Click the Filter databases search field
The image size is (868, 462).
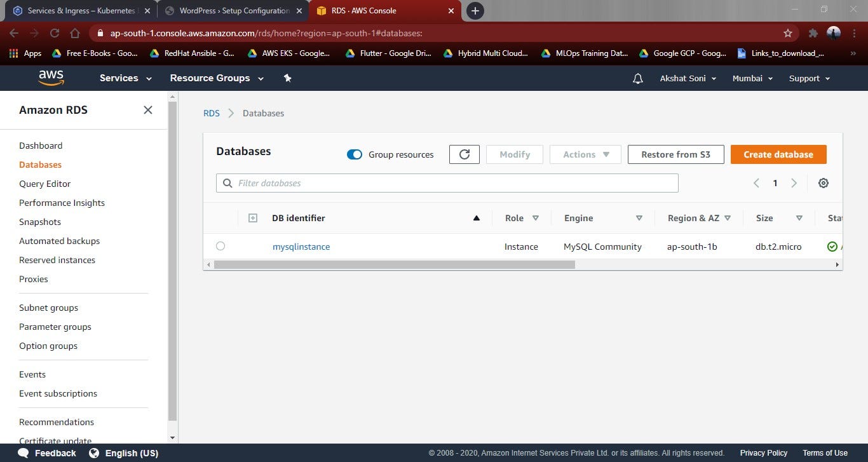447,183
